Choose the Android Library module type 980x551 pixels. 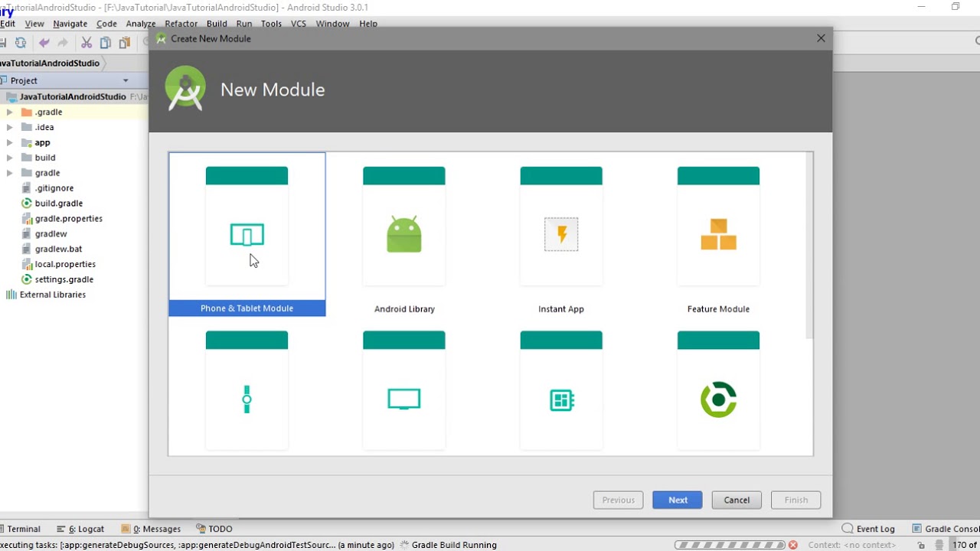point(404,234)
